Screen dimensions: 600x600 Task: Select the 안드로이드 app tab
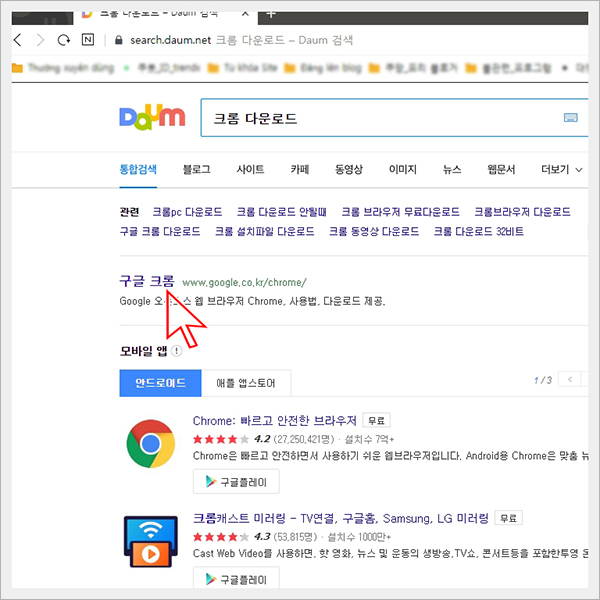coord(160,383)
